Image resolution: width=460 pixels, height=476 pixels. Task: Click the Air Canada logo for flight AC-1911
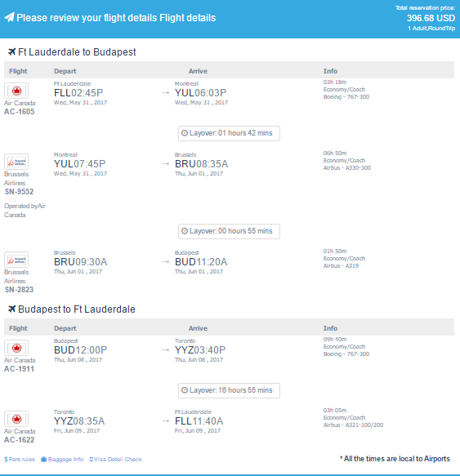tap(16, 348)
